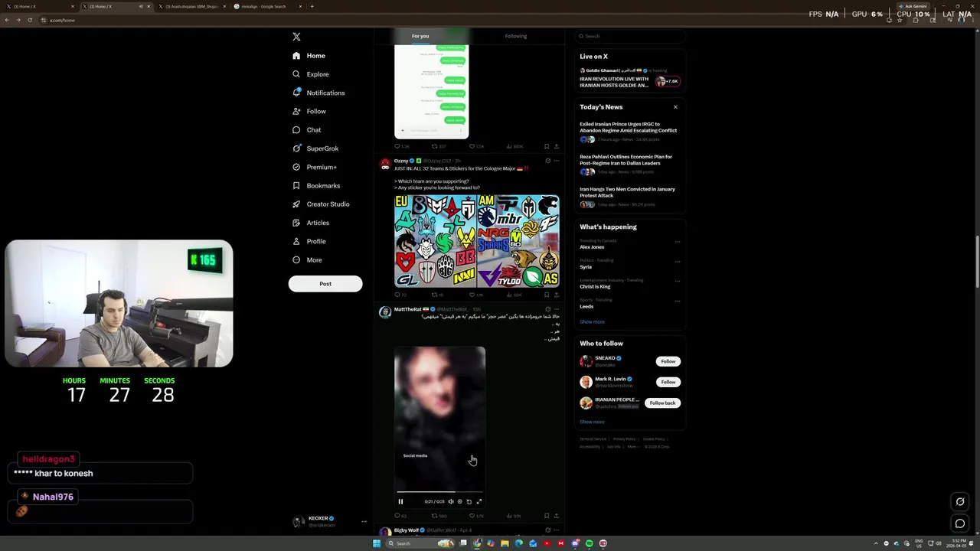Mute the MattTheRat video volume
Viewport: 980px width, 551px height.
[x=450, y=502]
